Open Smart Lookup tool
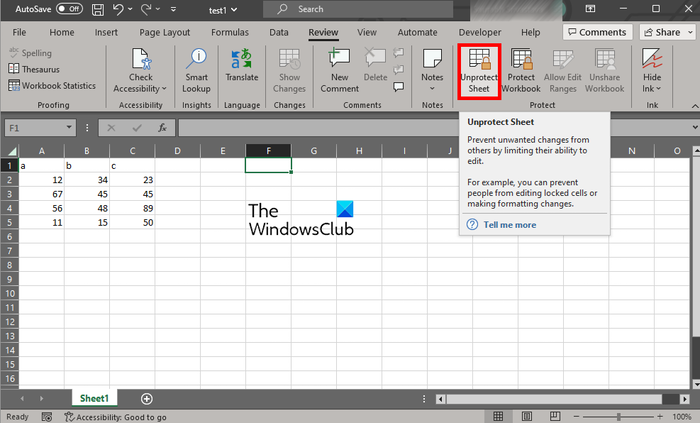700x423 pixels. pyautogui.click(x=197, y=69)
